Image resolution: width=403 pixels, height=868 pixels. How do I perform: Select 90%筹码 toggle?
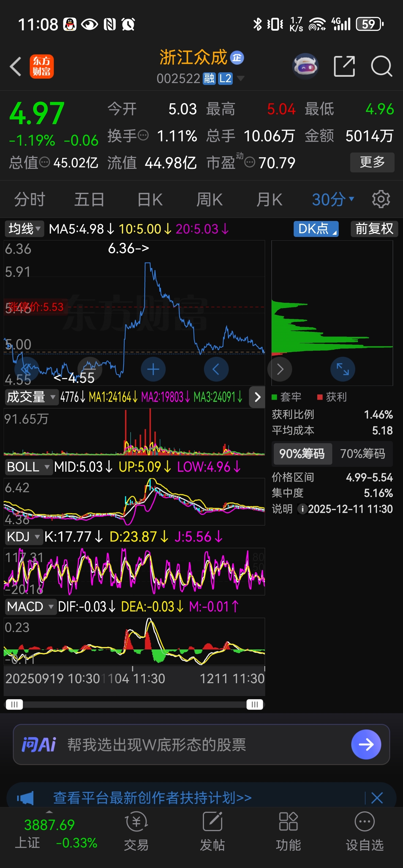(302, 454)
